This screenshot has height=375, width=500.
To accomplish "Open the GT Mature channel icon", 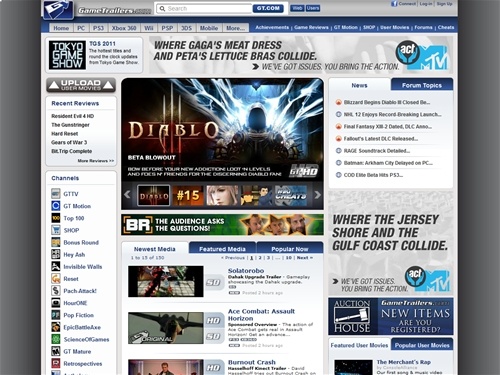I will (56, 351).
